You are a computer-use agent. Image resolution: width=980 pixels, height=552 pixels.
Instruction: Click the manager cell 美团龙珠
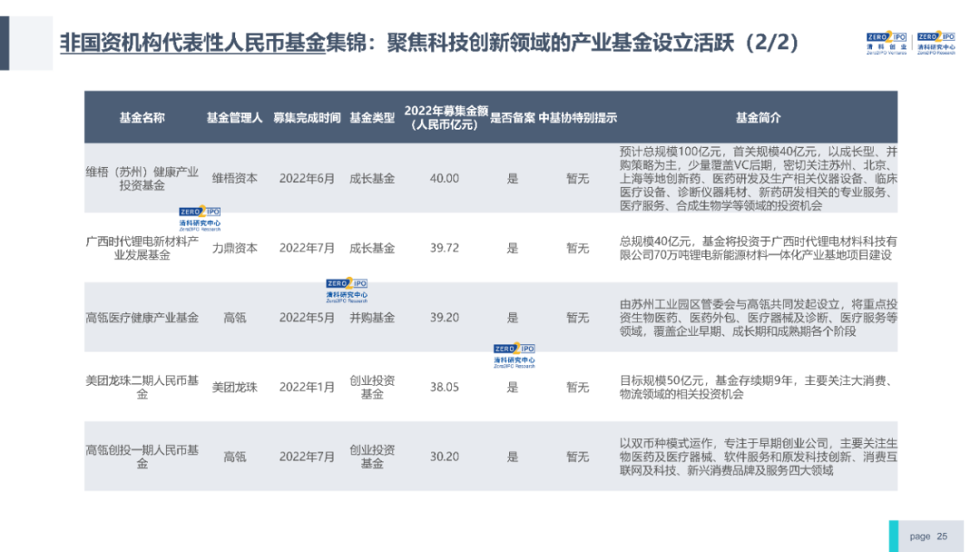pos(234,387)
